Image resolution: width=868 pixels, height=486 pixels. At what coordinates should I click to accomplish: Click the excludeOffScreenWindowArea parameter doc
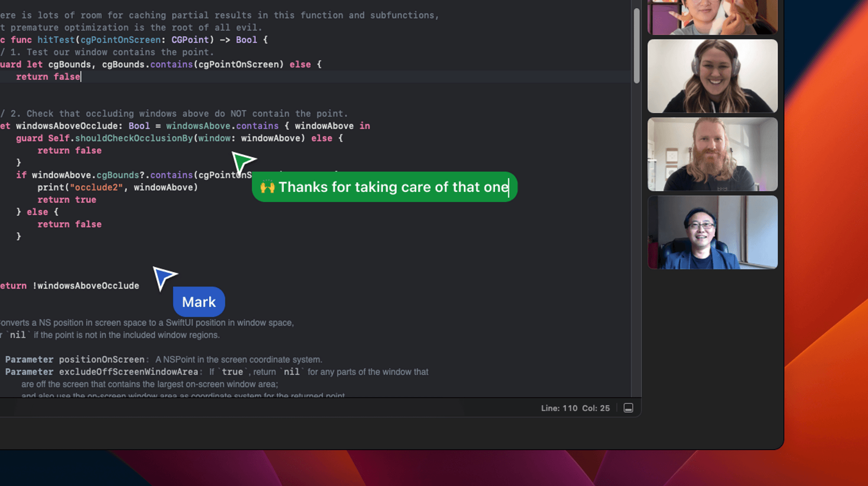coord(128,372)
